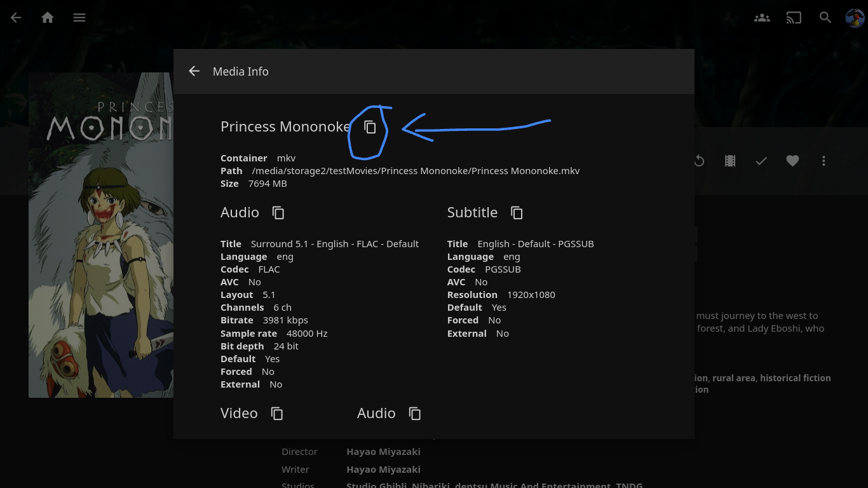
Task: Click the Cast to device icon
Action: pos(794,18)
